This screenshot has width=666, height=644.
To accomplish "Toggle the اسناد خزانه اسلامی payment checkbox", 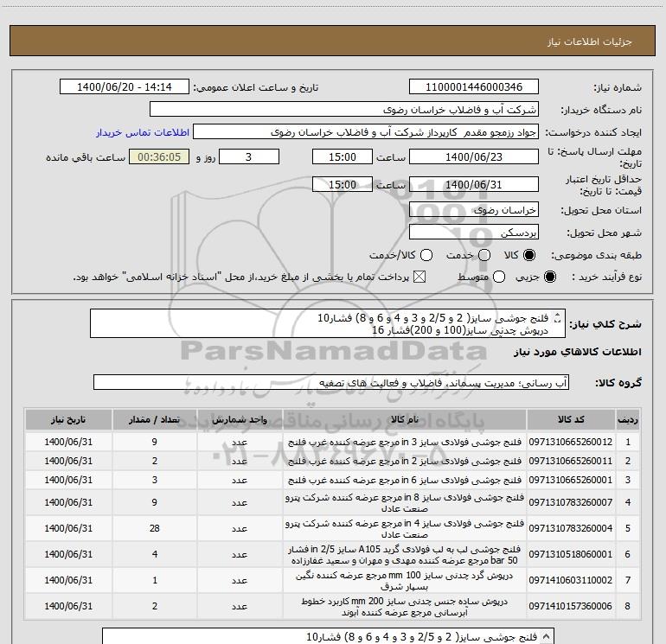I will click(419, 277).
